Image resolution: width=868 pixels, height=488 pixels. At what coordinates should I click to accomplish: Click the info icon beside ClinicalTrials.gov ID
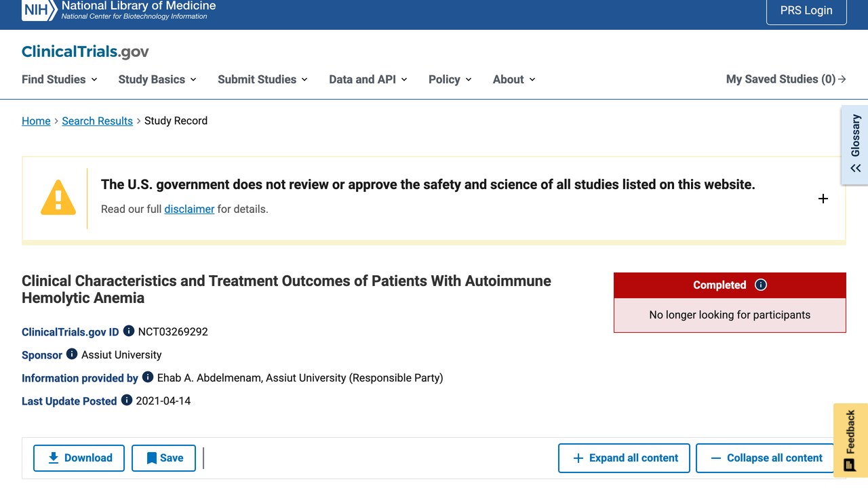pos(128,331)
